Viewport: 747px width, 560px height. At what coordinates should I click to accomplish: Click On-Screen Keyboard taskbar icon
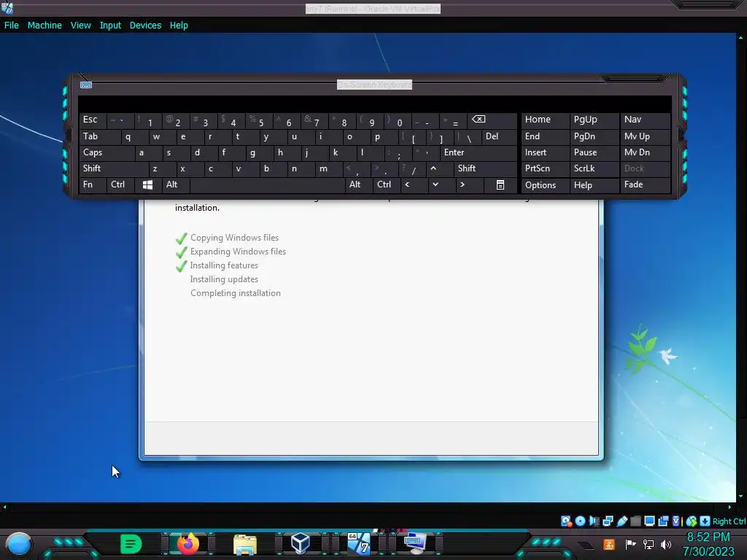click(415, 543)
